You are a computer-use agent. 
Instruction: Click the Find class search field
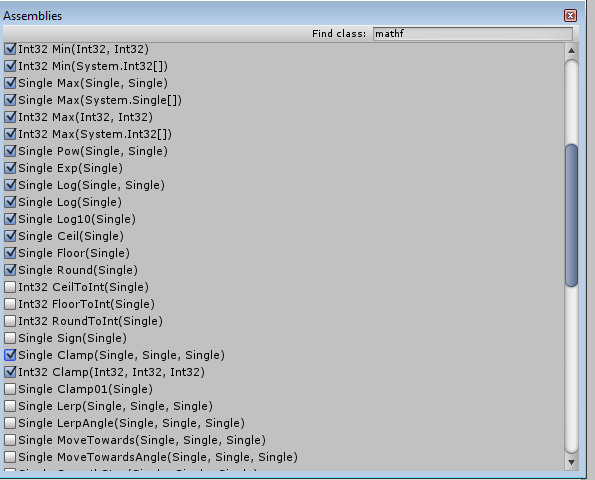[x=472, y=34]
